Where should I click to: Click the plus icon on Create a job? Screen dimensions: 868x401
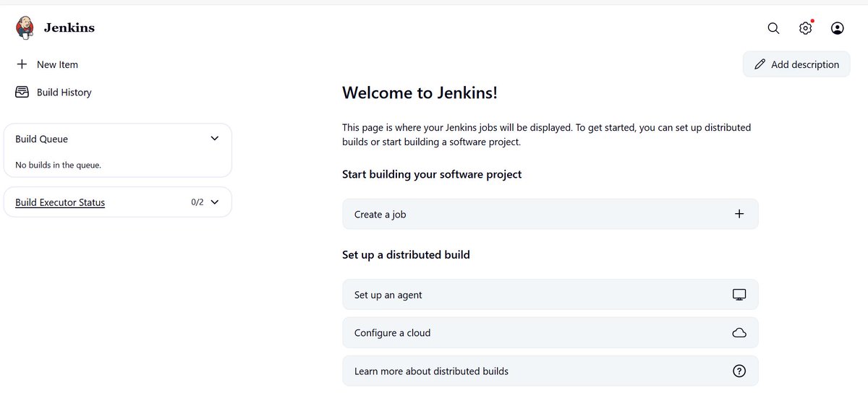tap(739, 214)
